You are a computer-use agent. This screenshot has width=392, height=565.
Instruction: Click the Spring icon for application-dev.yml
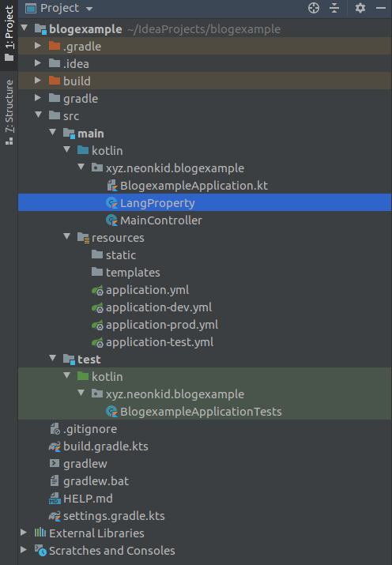[x=97, y=307]
